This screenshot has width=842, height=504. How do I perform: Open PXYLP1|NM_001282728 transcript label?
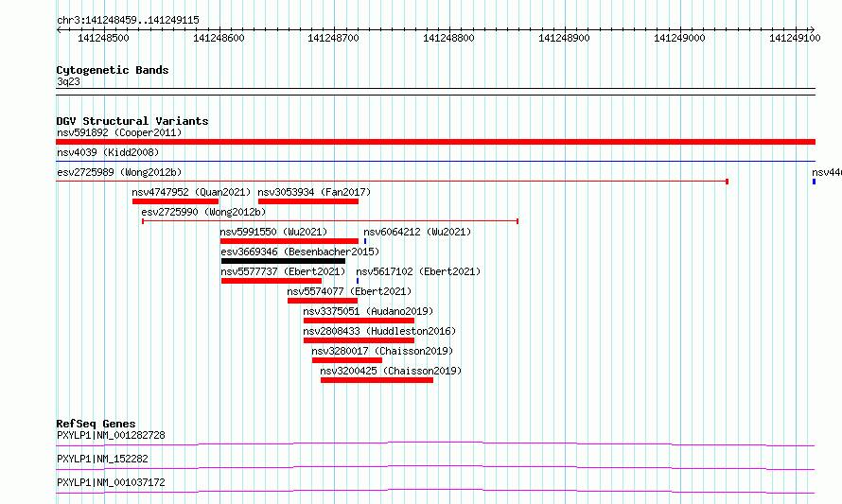(111, 435)
